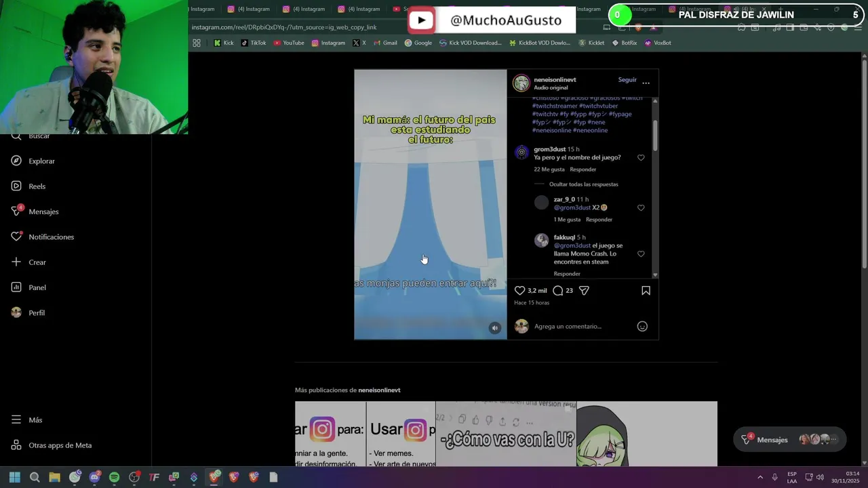
Task: Open the KickBot VOD Download bookmark
Action: (540, 43)
